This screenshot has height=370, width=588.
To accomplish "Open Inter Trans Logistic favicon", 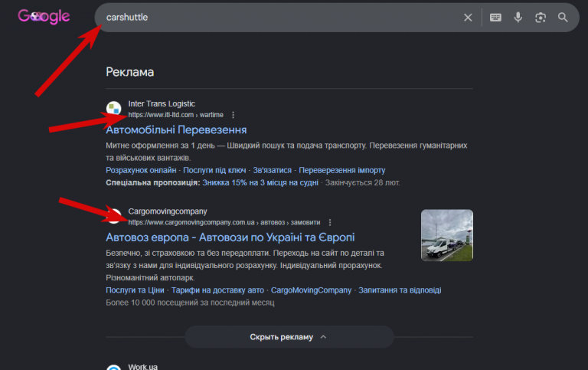I will (x=113, y=109).
